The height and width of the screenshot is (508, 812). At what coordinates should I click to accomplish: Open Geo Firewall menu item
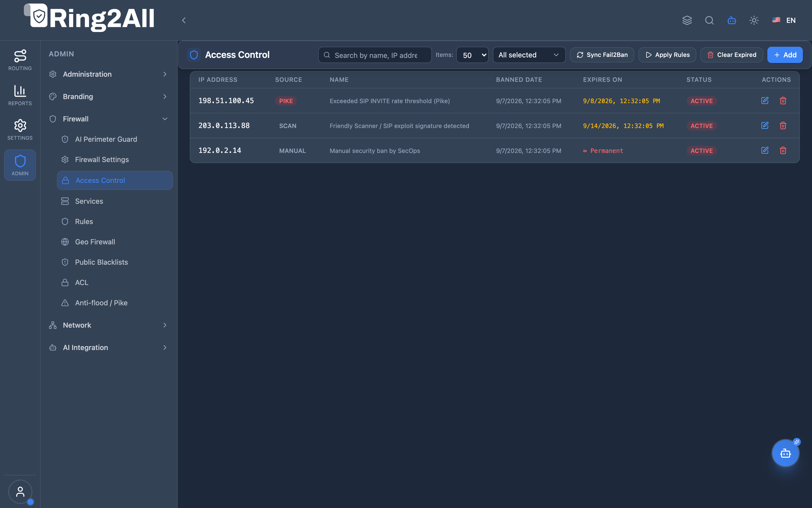115,242
